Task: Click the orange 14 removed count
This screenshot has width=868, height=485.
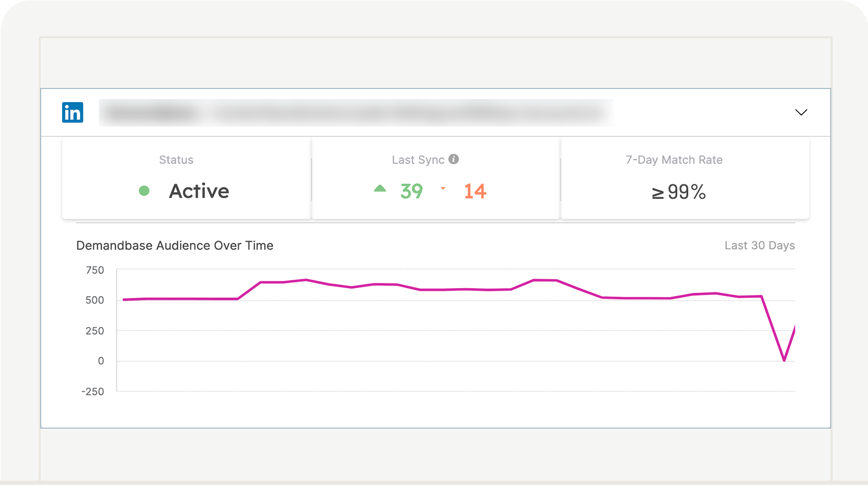Action: (475, 191)
